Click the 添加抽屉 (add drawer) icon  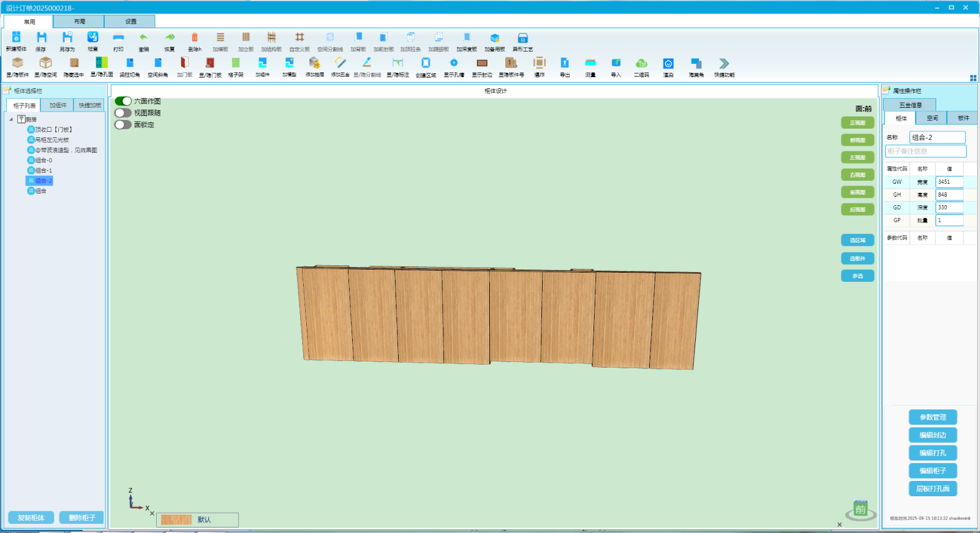pos(314,64)
